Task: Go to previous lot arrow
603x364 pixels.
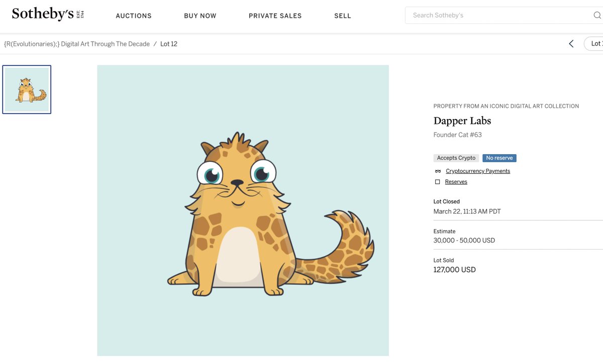Action: pyautogui.click(x=571, y=44)
